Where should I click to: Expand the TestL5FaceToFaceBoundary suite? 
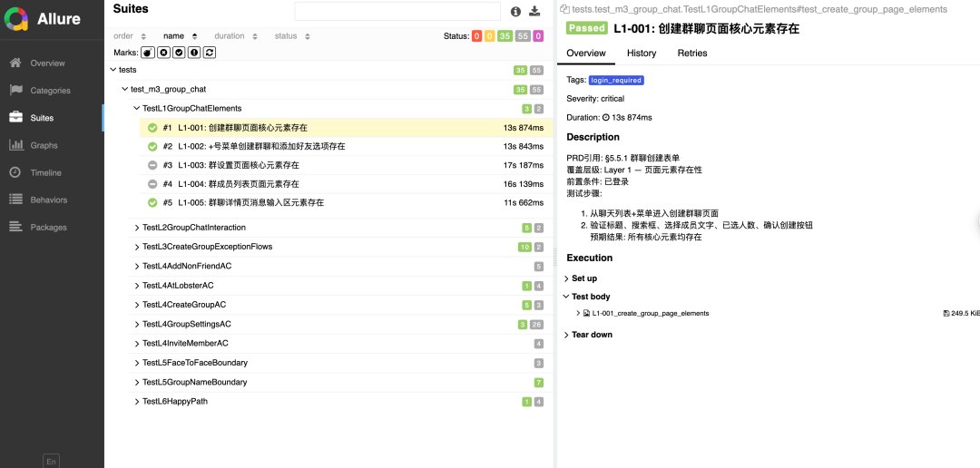(x=137, y=363)
